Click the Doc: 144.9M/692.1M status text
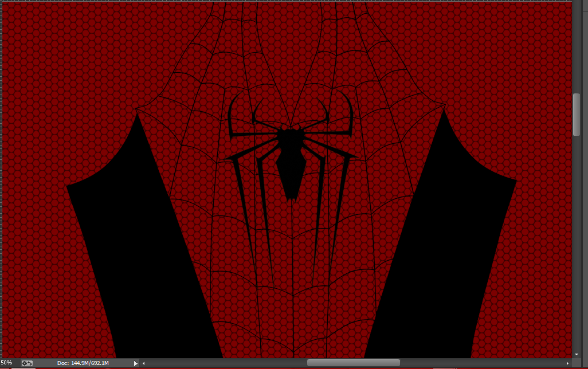Viewport: 588px width, 369px height. click(x=83, y=363)
